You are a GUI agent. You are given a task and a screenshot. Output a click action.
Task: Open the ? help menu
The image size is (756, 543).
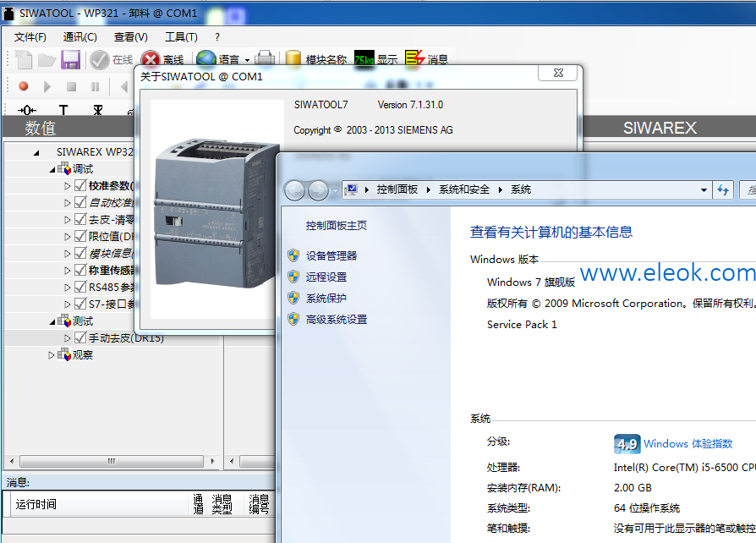pyautogui.click(x=217, y=37)
